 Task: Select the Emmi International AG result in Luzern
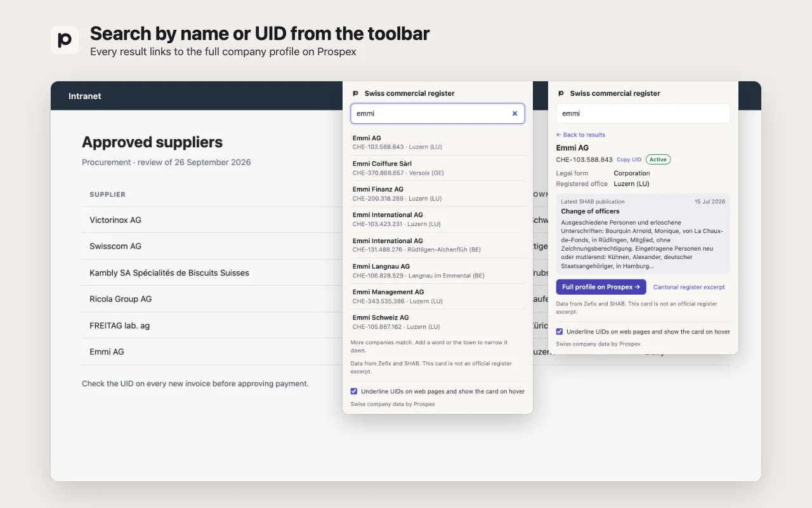438,219
